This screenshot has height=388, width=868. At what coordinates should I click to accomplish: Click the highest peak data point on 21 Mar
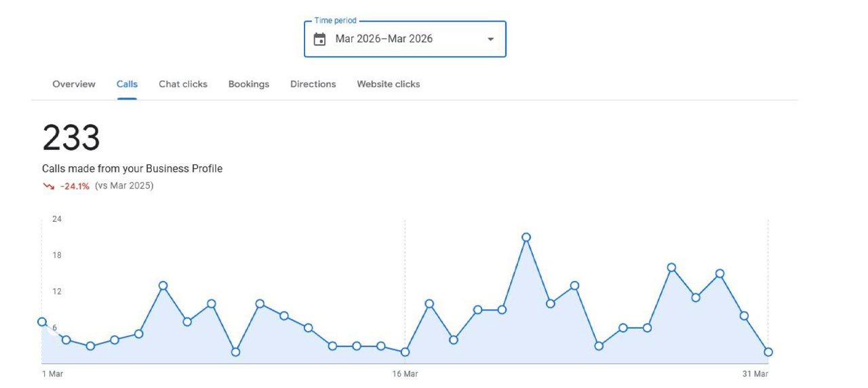point(526,237)
